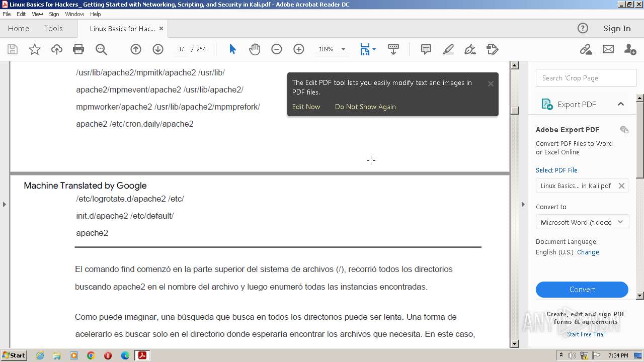The width and height of the screenshot is (644, 362).
Task: Switch to the Home tab
Action: coord(19,28)
